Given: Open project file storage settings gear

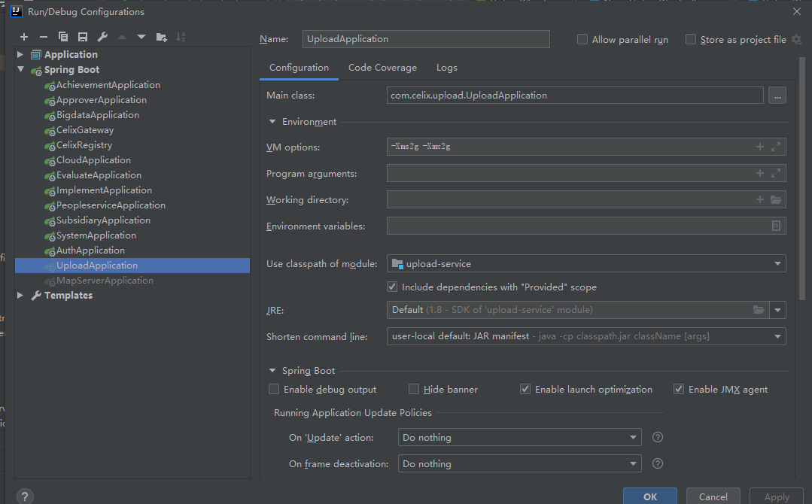Looking at the screenshot, I should (796, 39).
